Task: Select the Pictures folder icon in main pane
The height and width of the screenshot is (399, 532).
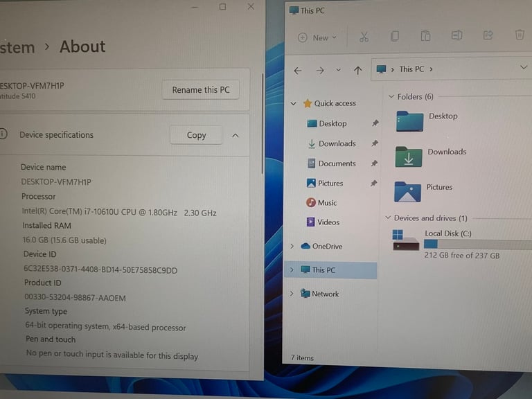Action: point(407,192)
